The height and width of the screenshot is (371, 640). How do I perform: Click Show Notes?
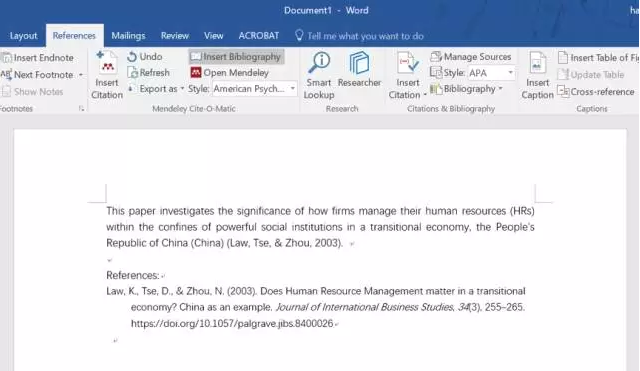tap(33, 92)
